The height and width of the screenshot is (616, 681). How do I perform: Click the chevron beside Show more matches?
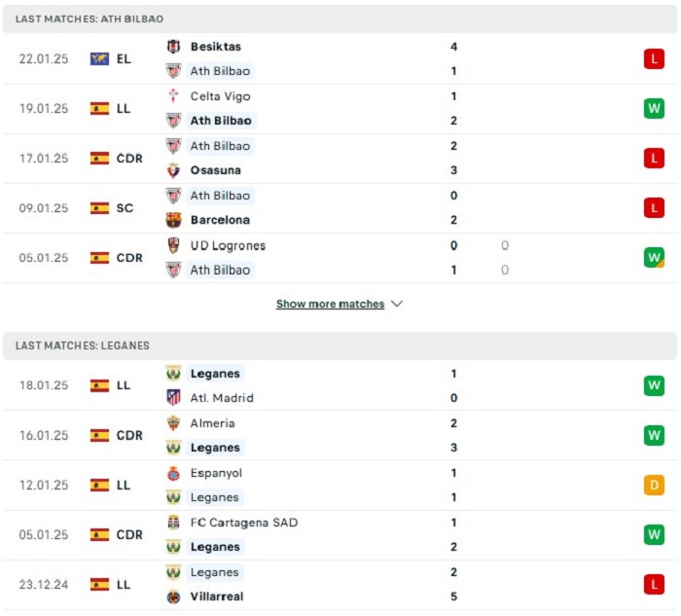[x=397, y=304]
